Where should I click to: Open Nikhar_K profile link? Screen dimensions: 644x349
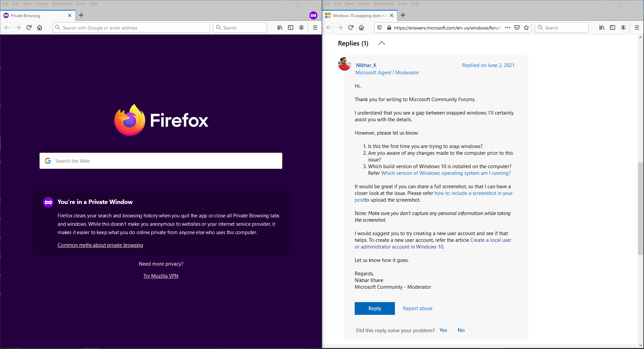click(366, 65)
